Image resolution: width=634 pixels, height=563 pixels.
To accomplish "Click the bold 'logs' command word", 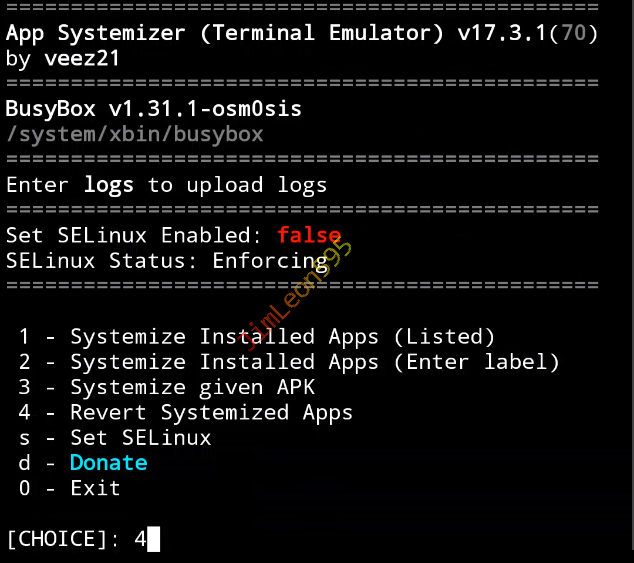I will (x=109, y=185).
